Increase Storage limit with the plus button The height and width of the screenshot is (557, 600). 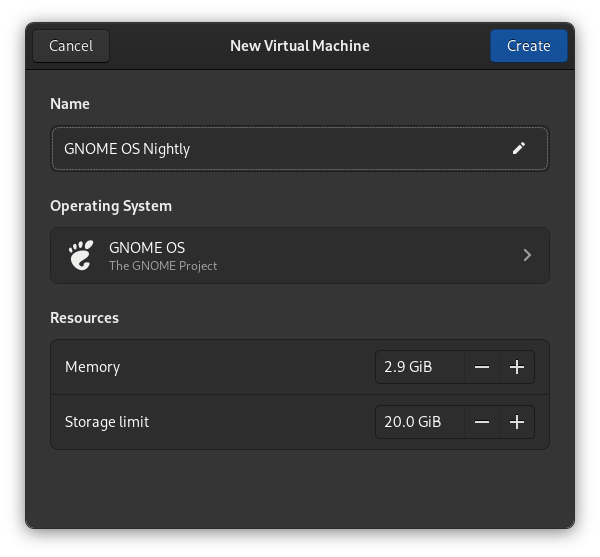(517, 422)
